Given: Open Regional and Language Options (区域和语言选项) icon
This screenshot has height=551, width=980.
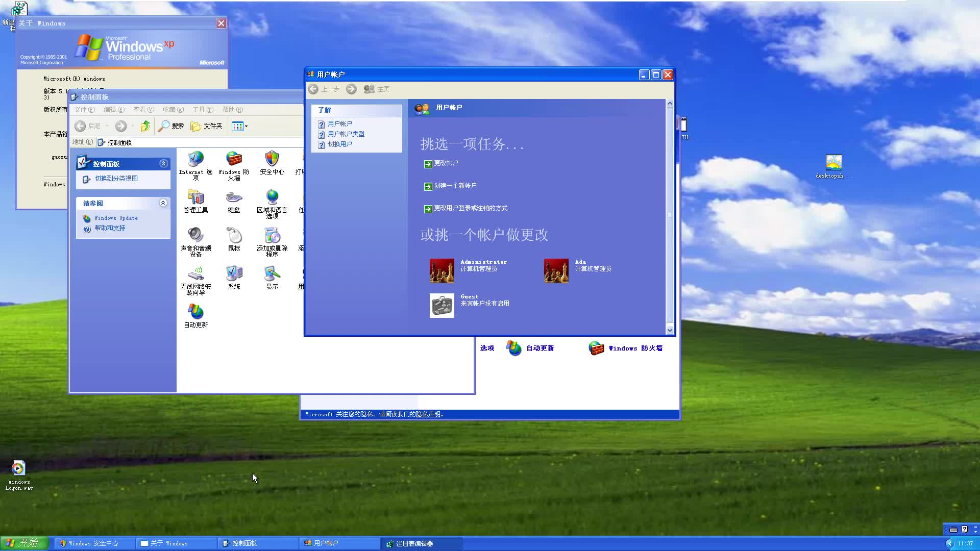Looking at the screenshot, I should [x=272, y=197].
